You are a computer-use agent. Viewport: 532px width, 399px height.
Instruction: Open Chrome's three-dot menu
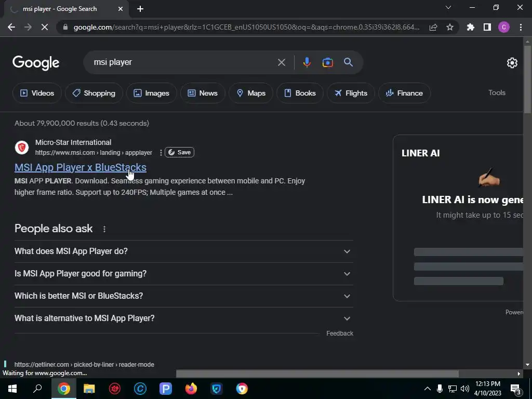pyautogui.click(x=521, y=27)
